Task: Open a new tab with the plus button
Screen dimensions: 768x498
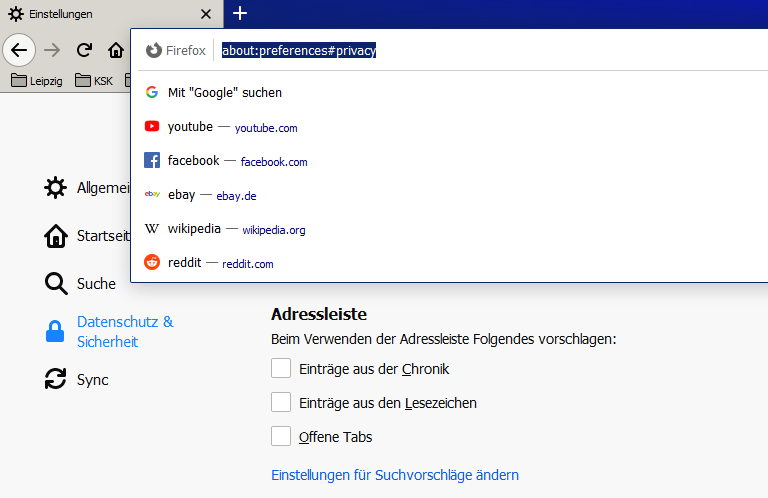Action: point(240,13)
